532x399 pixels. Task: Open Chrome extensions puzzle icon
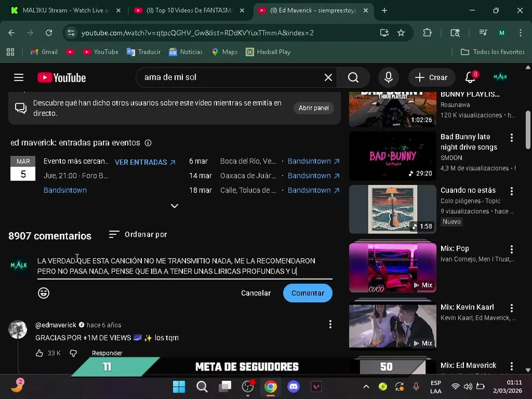(x=427, y=33)
